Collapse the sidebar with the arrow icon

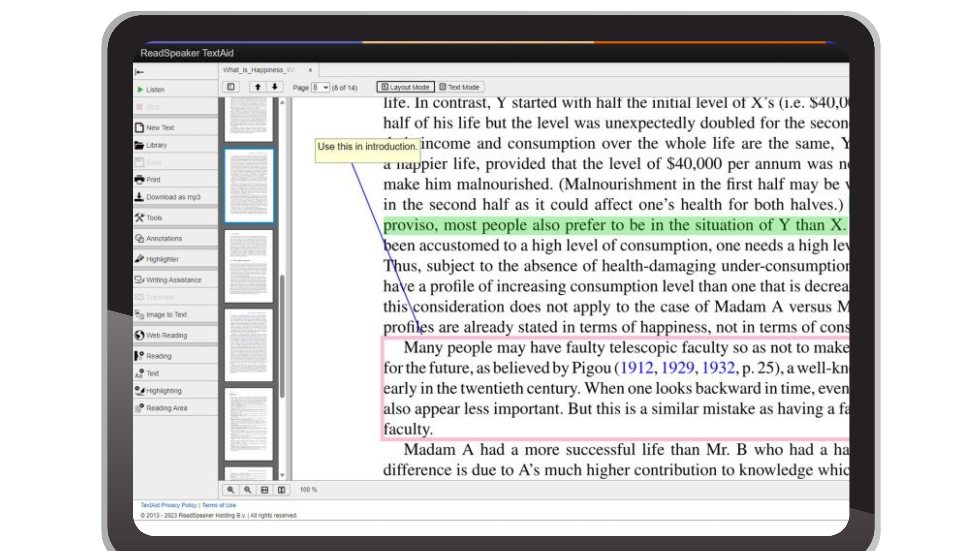(139, 72)
